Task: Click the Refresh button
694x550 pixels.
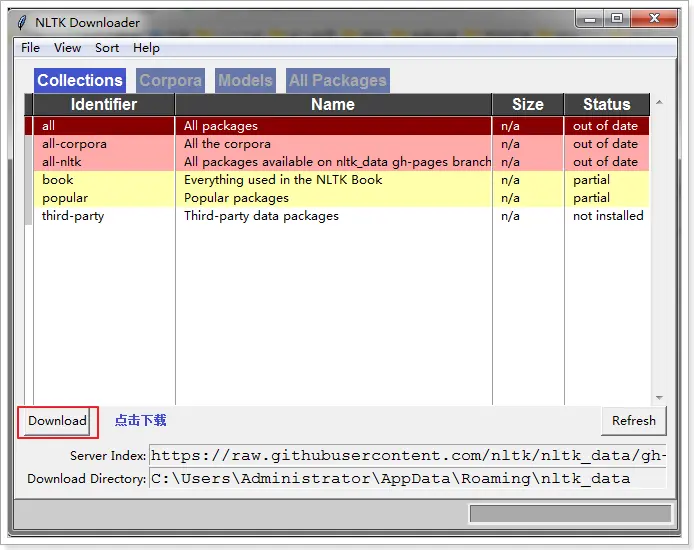Action: click(x=633, y=421)
